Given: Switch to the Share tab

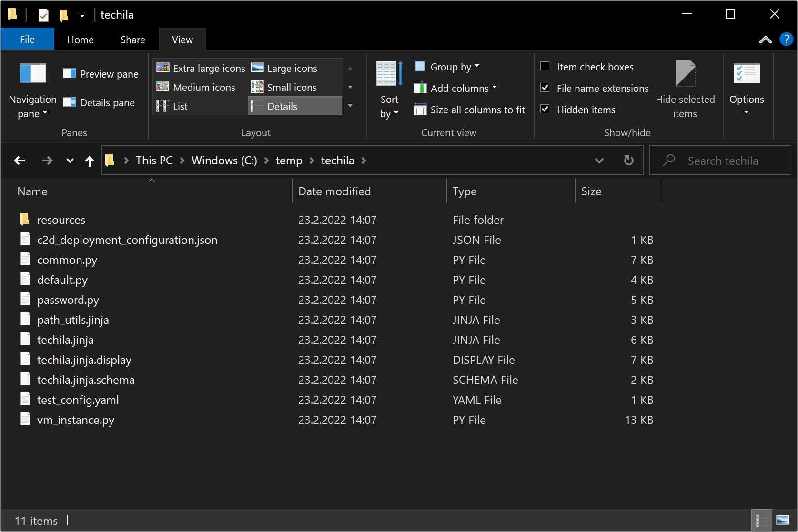Looking at the screenshot, I should (132, 40).
